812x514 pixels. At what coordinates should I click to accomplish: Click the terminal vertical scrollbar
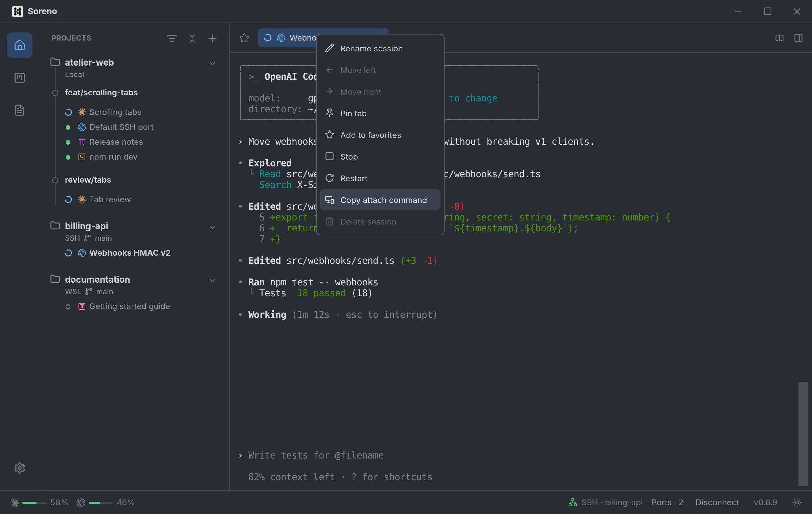pyautogui.click(x=803, y=434)
